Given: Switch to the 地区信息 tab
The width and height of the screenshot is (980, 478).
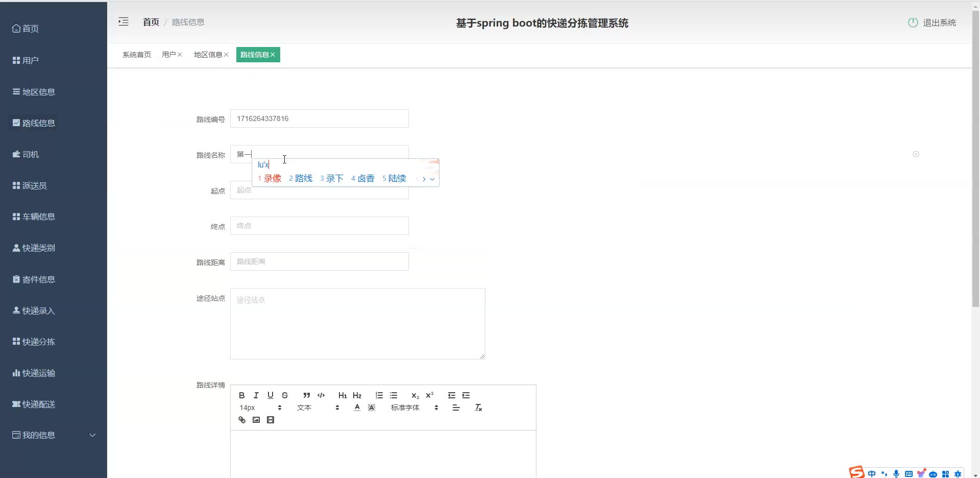Looking at the screenshot, I should click(x=208, y=55).
